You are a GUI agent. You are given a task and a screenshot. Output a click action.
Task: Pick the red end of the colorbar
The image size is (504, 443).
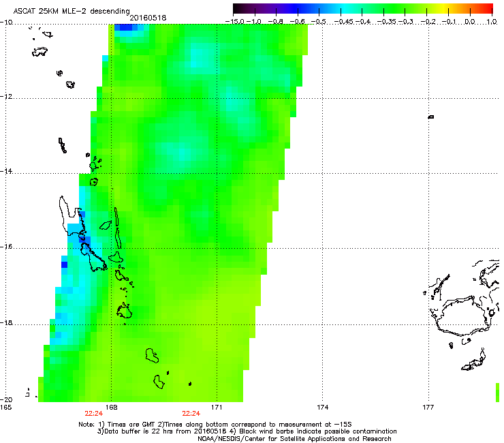[x=487, y=9]
